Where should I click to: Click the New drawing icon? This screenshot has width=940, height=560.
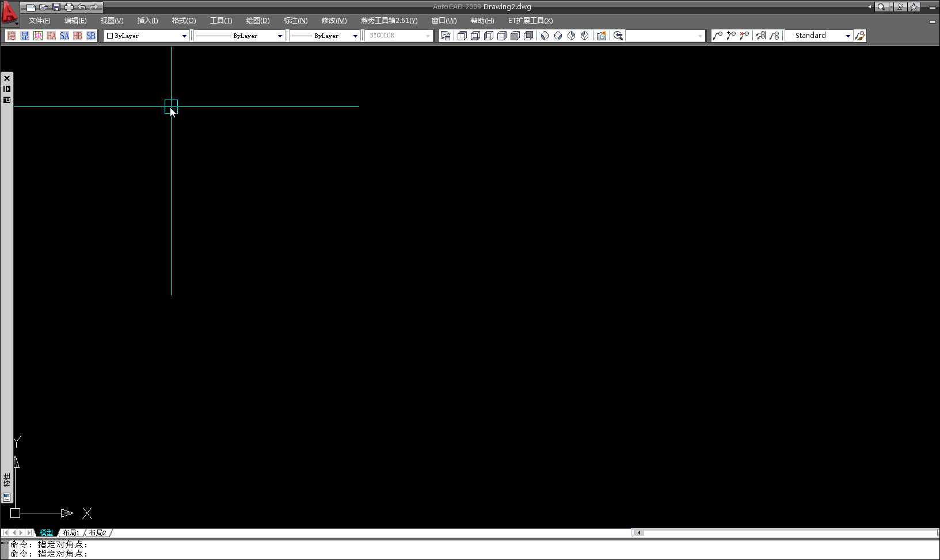tap(31, 7)
